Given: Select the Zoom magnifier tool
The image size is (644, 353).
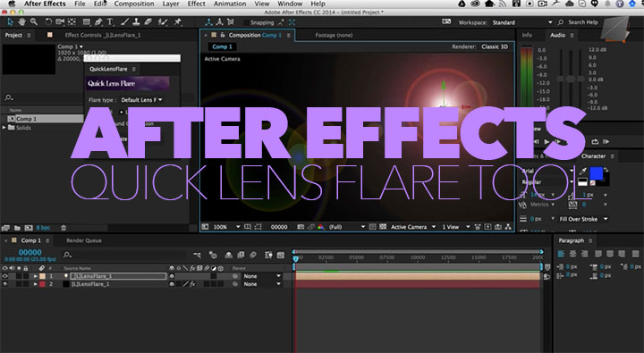Looking at the screenshot, I should [34, 21].
